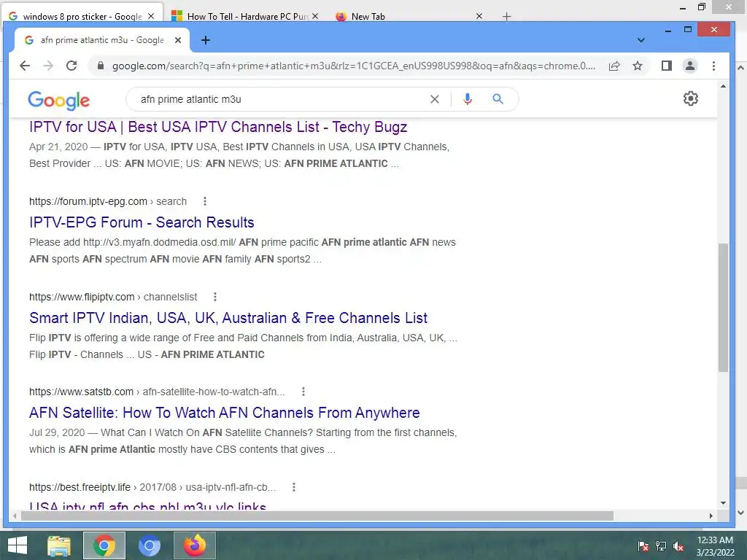Close the afn prime atlantic m3u tab
Screen dimensions: 747x560
coord(178,41)
